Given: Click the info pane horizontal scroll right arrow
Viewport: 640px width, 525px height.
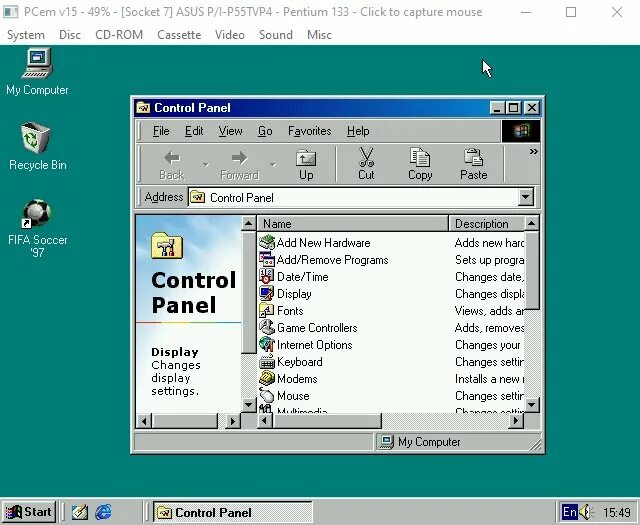Looking at the screenshot, I should [233, 421].
